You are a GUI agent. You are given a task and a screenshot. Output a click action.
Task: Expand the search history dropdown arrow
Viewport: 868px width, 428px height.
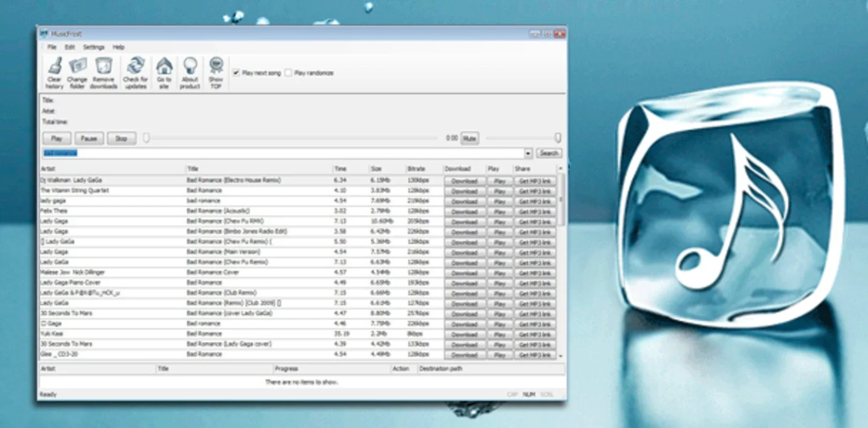click(528, 154)
